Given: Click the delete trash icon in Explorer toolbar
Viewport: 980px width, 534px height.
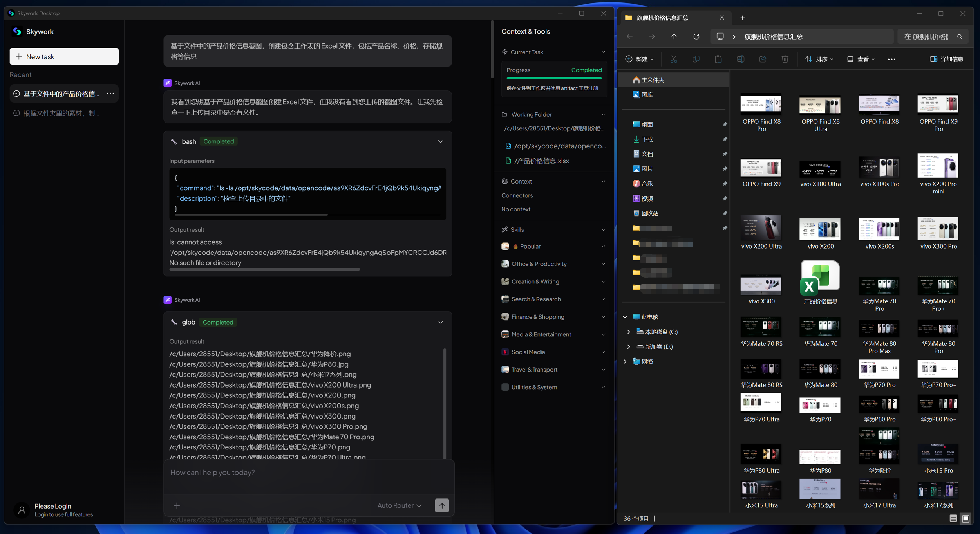Looking at the screenshot, I should coord(785,59).
